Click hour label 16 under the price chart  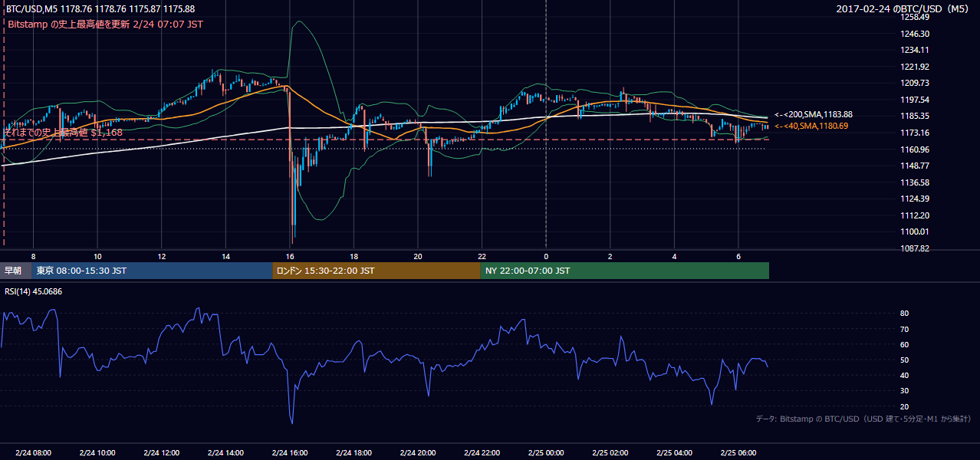tap(290, 256)
